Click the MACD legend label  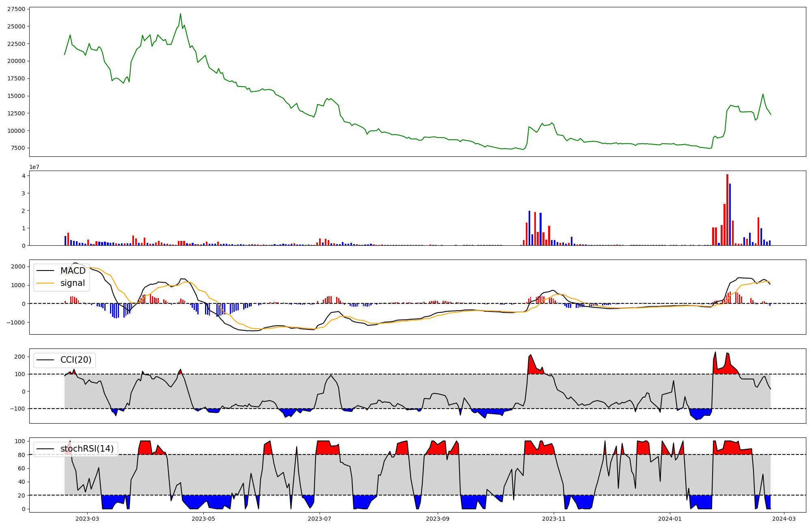click(x=73, y=271)
